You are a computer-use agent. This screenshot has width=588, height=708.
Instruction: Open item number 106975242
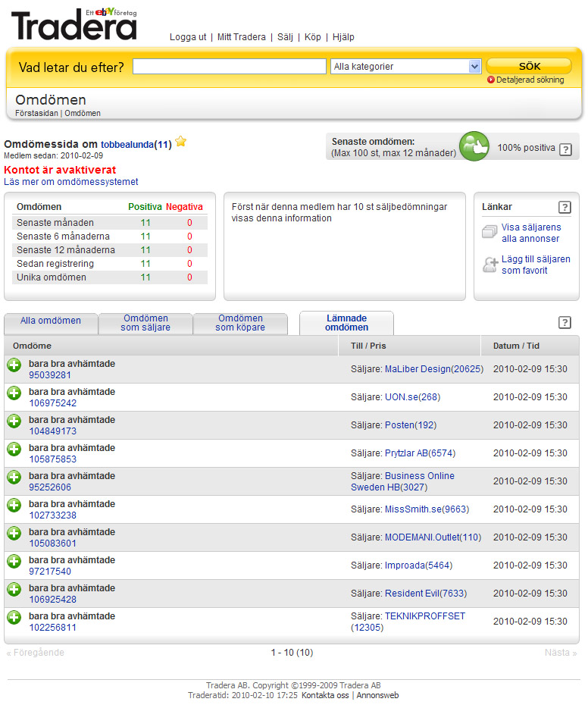[53, 403]
